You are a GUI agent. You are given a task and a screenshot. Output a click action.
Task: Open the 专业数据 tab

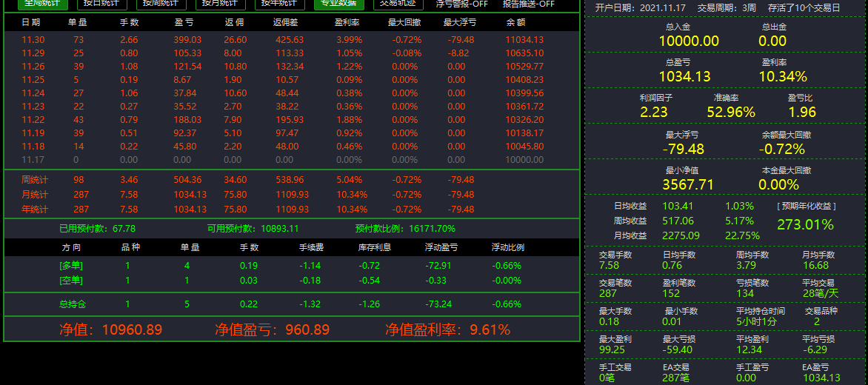click(x=338, y=4)
